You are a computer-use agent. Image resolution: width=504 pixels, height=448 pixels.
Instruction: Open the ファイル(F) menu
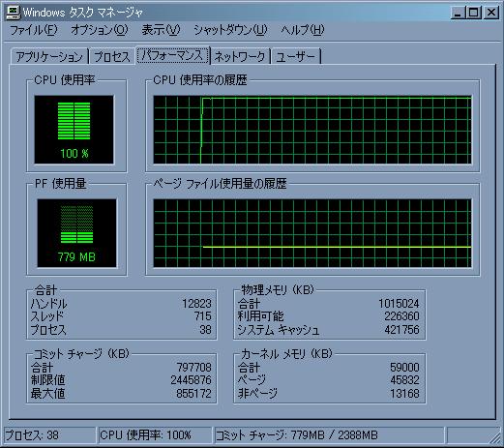(x=34, y=30)
